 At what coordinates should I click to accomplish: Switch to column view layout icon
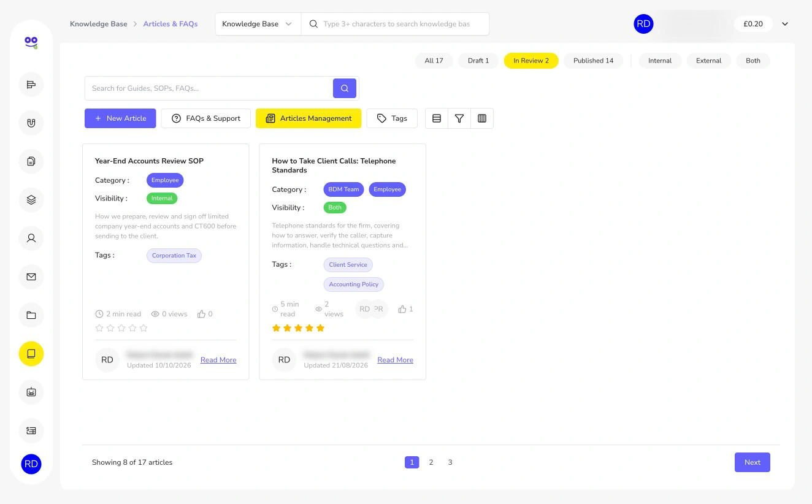[482, 118]
